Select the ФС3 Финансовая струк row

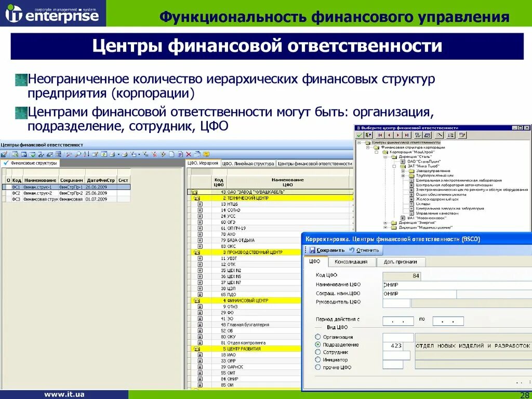[x=66, y=199]
